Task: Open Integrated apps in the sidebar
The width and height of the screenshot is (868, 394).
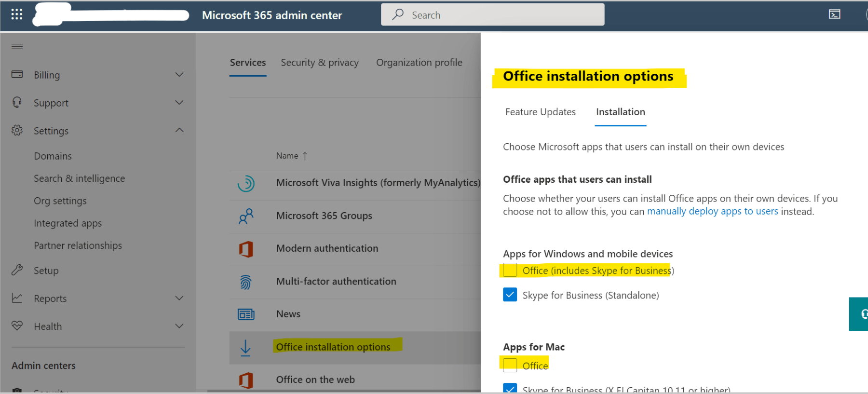Action: (x=68, y=223)
